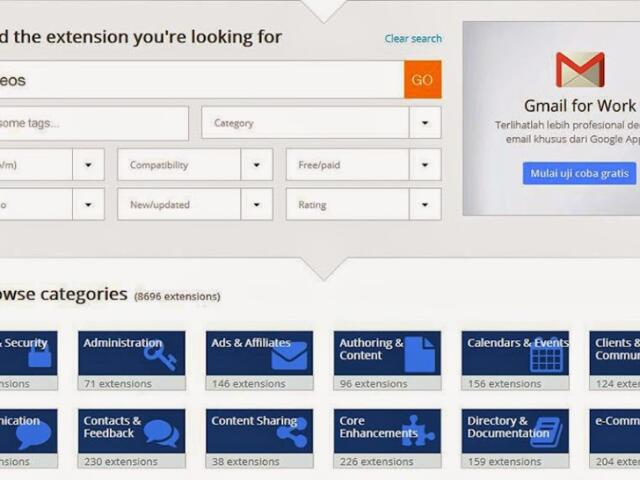Click the Administration key icon

[160, 358]
